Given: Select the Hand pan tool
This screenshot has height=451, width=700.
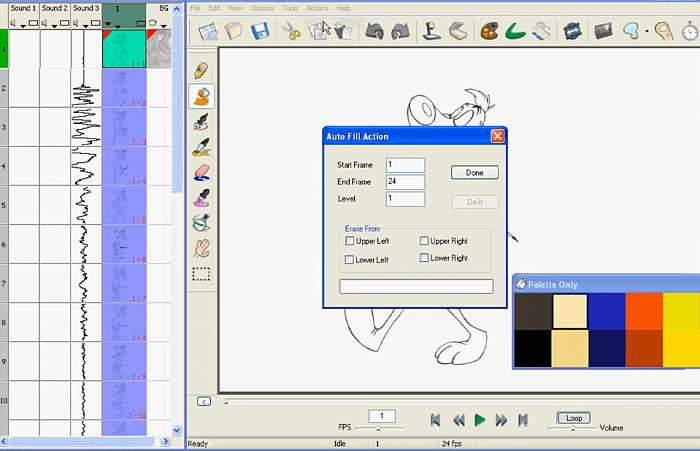Looking at the screenshot, I should point(201,249).
